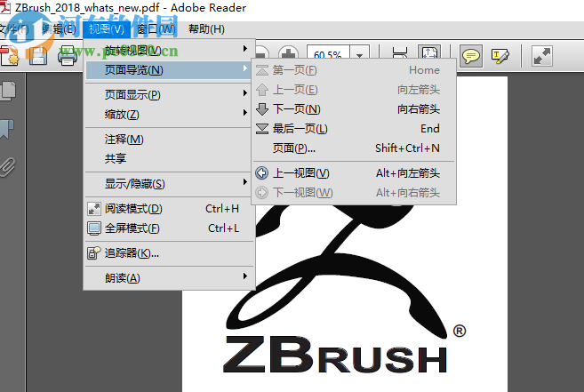Click the Print toolbar icon

(68, 56)
